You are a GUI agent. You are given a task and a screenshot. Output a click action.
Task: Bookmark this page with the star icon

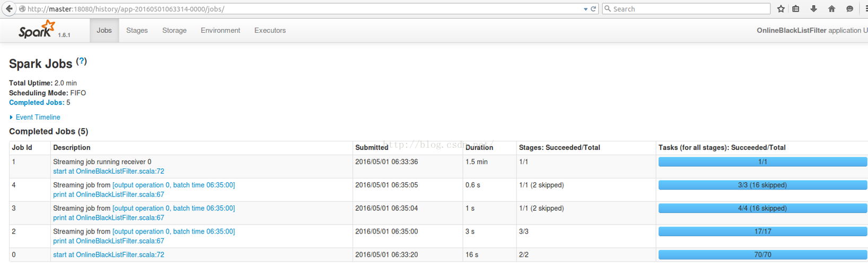[x=781, y=8]
